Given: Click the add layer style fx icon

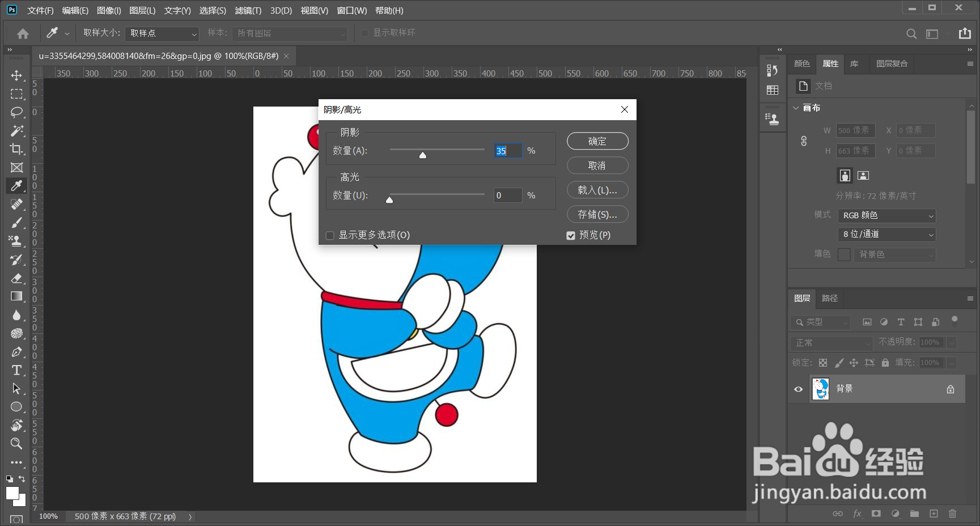Looking at the screenshot, I should click(x=857, y=514).
